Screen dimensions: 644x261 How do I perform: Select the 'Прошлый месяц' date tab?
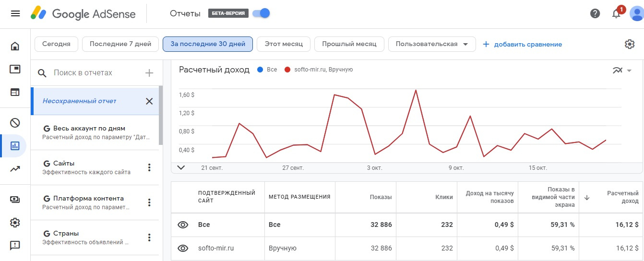[349, 44]
